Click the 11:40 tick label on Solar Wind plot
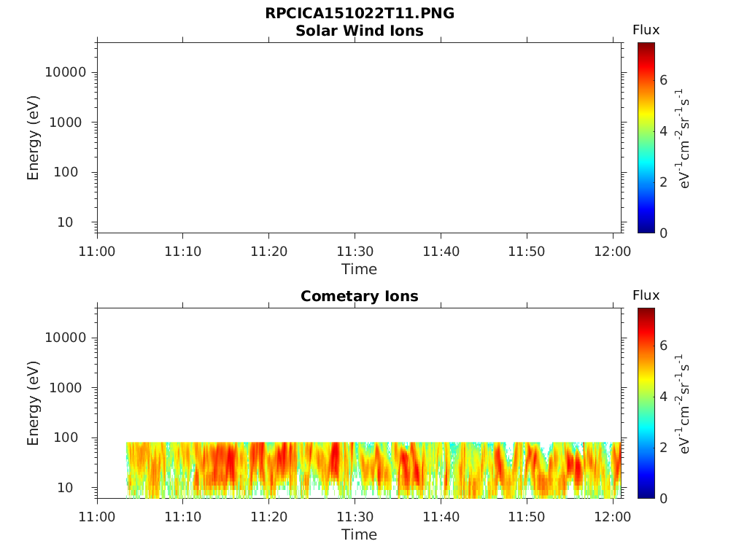Screen dimensions: 747x560 [x=441, y=252]
